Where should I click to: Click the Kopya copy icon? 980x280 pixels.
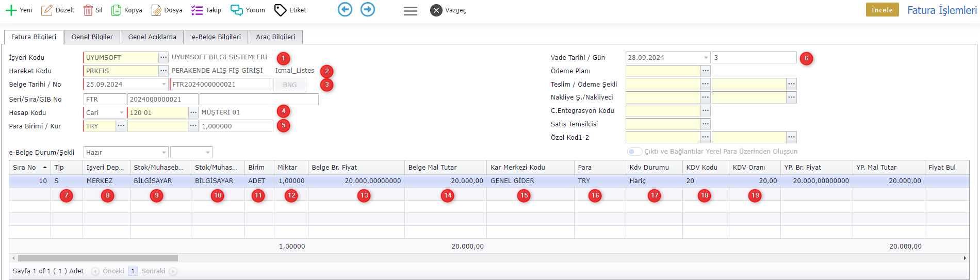pyautogui.click(x=117, y=10)
